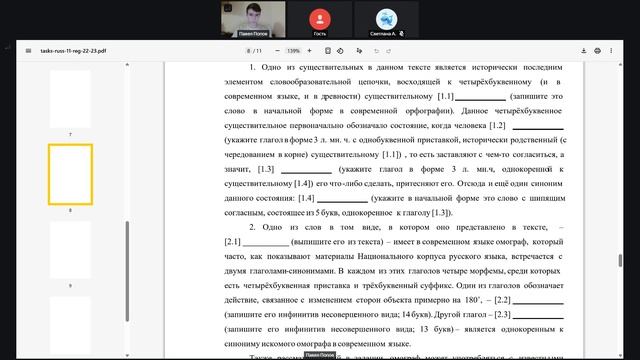Click the blank line after [1.1]
The height and width of the screenshot is (360, 640).
480,98
